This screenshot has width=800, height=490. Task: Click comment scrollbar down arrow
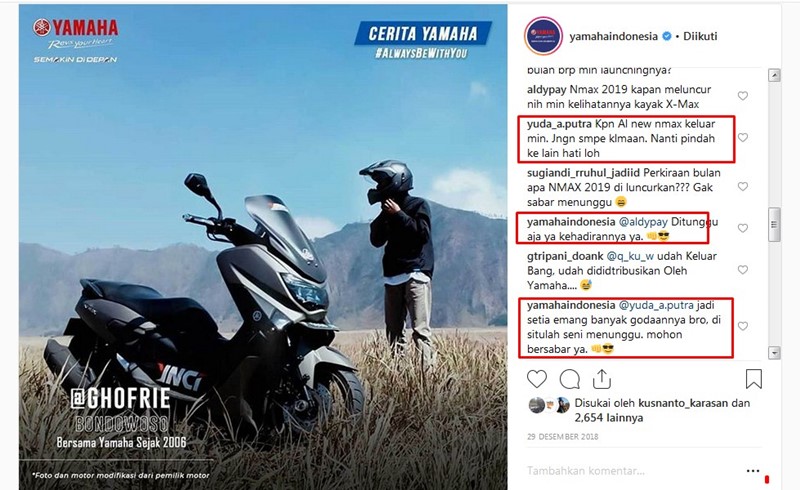click(774, 353)
